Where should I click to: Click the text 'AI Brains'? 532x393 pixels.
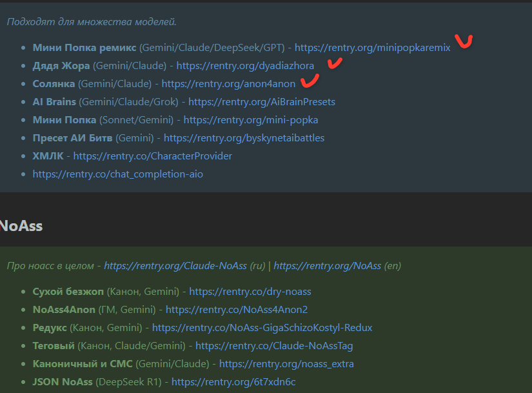coord(54,101)
